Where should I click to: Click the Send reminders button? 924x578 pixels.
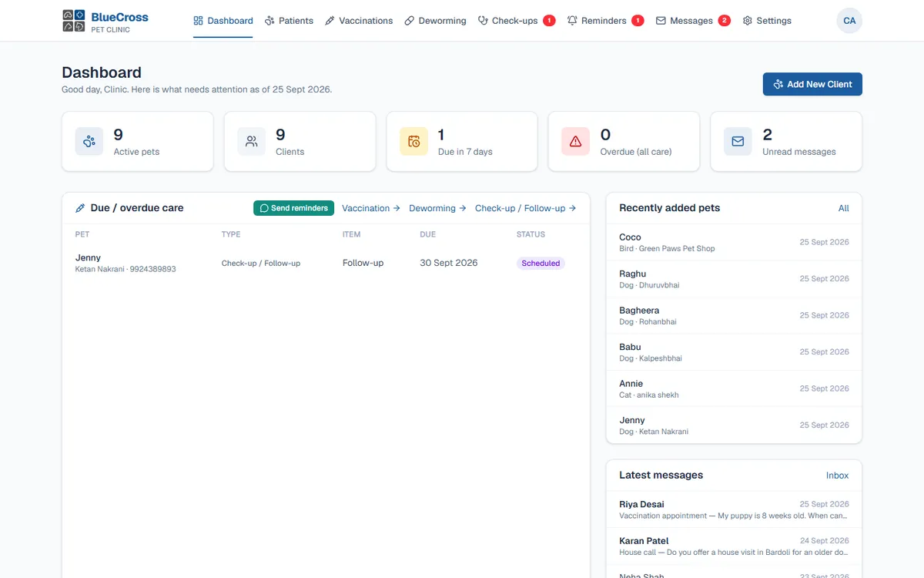(x=293, y=208)
